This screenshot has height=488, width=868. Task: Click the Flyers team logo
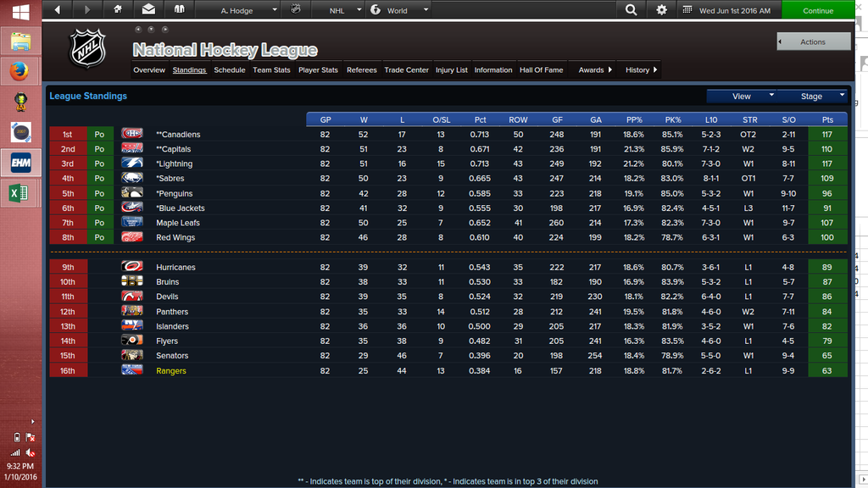[131, 341]
